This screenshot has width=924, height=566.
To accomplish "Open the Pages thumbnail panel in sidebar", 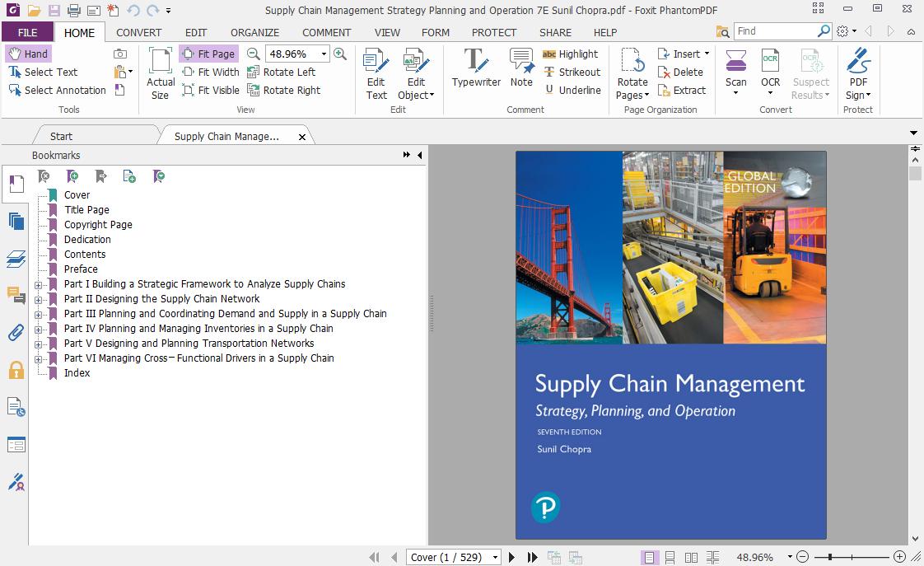I will click(16, 221).
